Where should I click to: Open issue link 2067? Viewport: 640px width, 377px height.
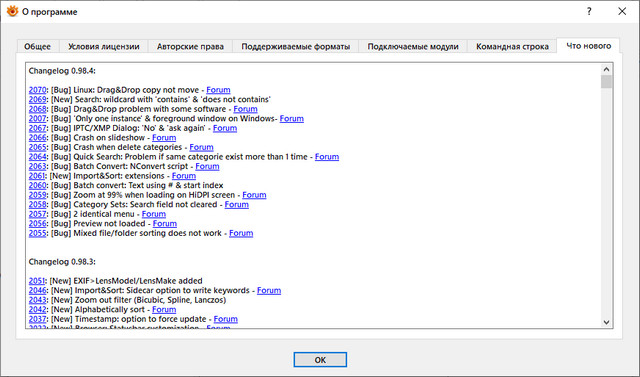pyautogui.click(x=37, y=128)
